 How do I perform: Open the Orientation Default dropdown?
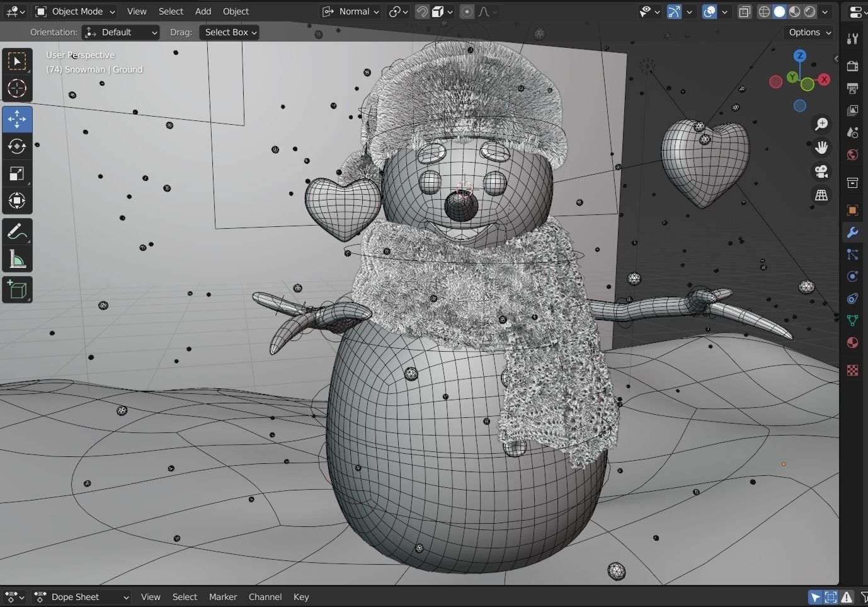tap(120, 32)
